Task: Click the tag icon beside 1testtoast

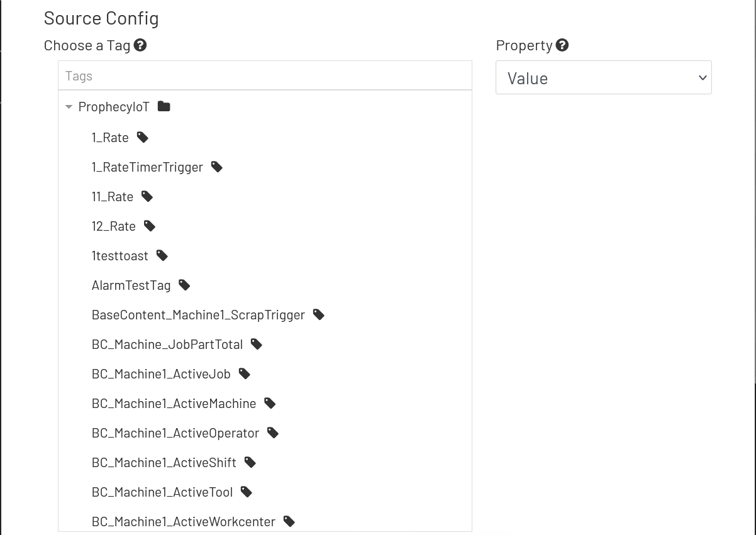Action: coord(161,255)
